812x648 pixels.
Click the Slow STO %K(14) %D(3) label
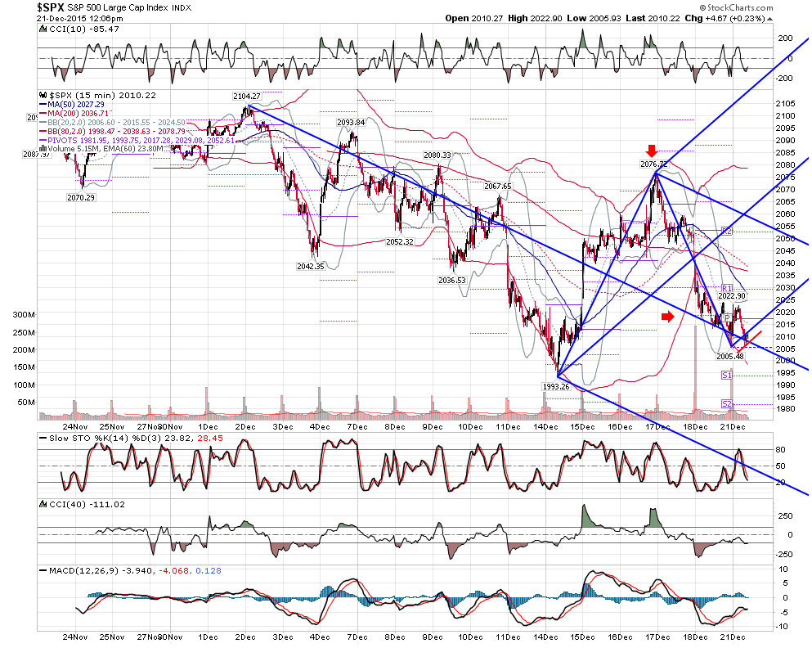tap(106, 439)
